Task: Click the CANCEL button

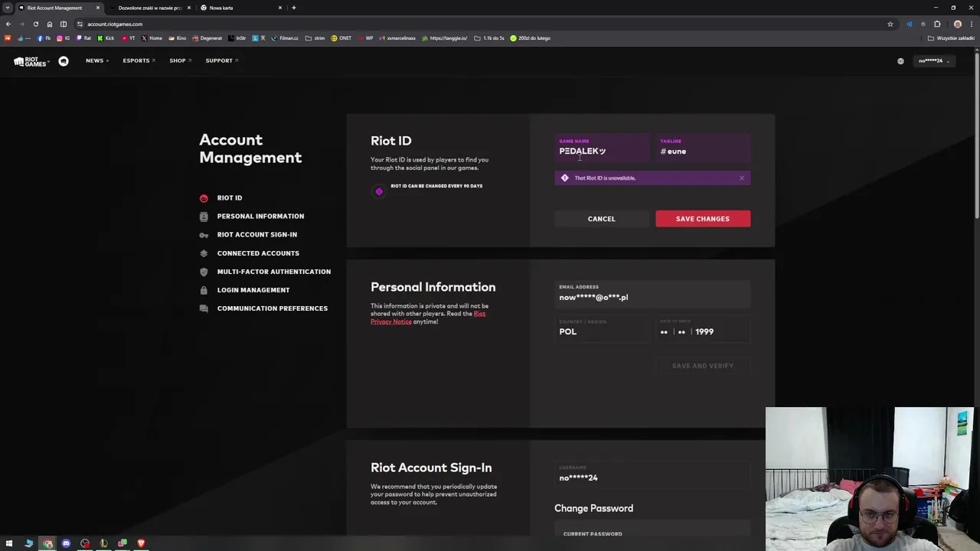Action: coord(602,219)
